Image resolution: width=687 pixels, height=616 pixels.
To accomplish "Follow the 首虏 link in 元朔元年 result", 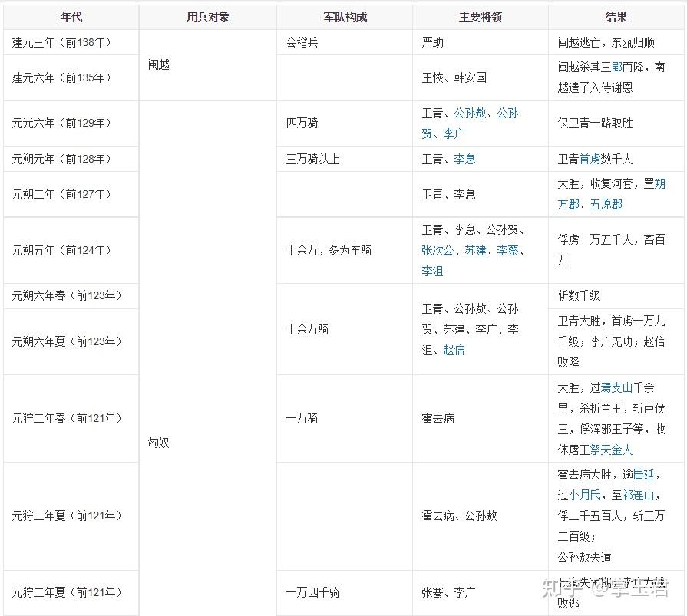I will pos(590,159).
